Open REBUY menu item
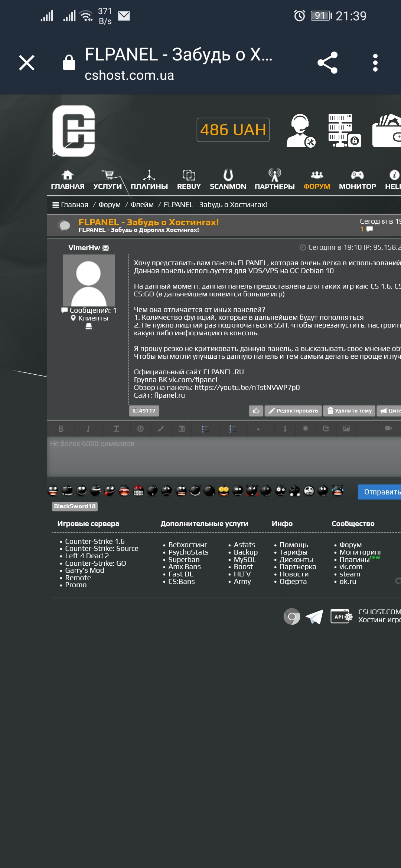 tap(189, 180)
